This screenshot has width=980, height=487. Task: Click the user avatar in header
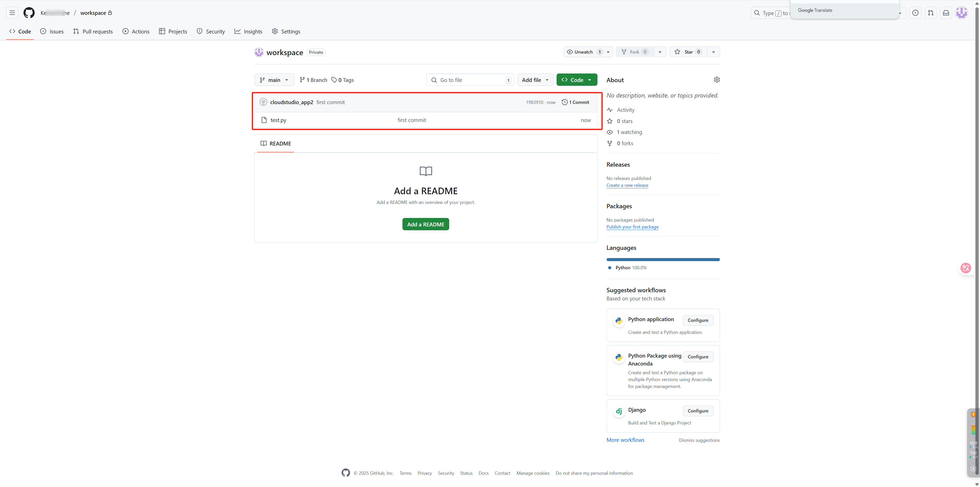(961, 13)
